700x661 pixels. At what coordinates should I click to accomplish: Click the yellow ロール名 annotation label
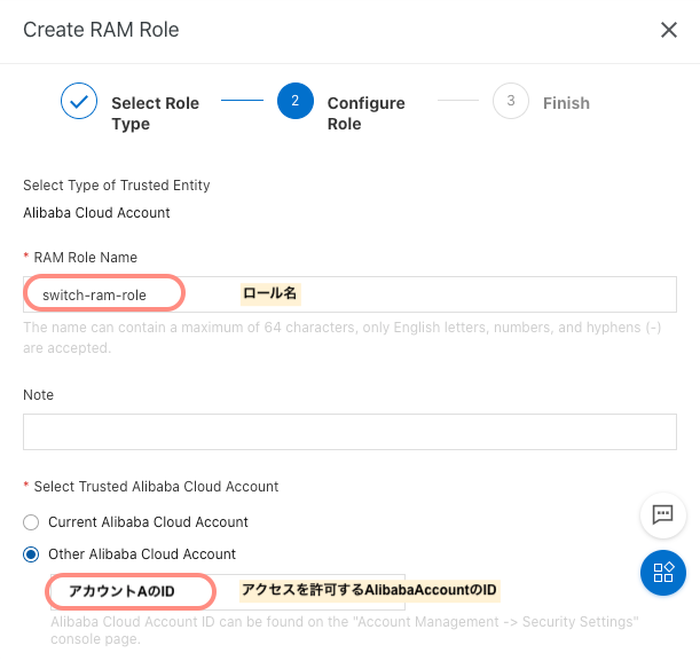click(271, 294)
